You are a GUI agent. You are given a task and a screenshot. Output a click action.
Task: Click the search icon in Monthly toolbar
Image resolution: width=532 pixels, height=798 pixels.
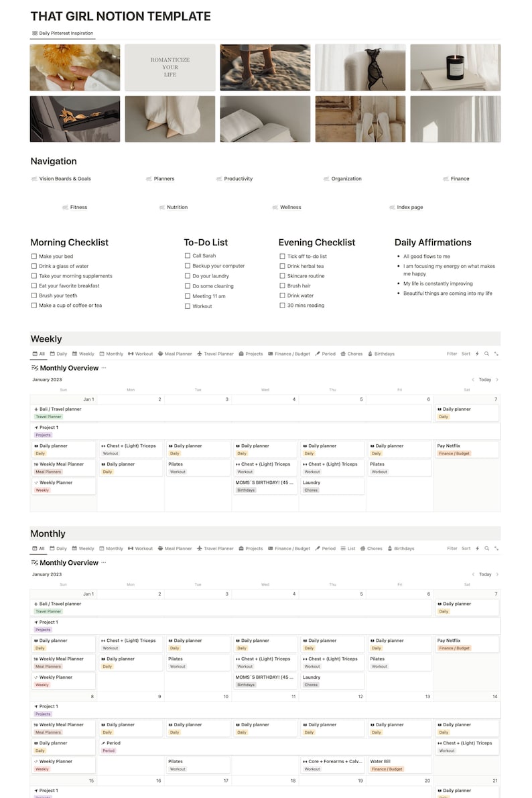486,549
